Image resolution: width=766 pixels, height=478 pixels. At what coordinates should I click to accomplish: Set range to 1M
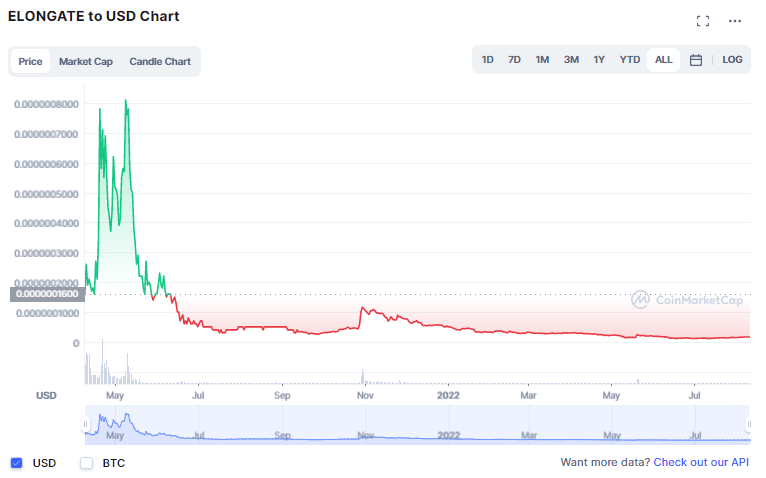coord(542,60)
